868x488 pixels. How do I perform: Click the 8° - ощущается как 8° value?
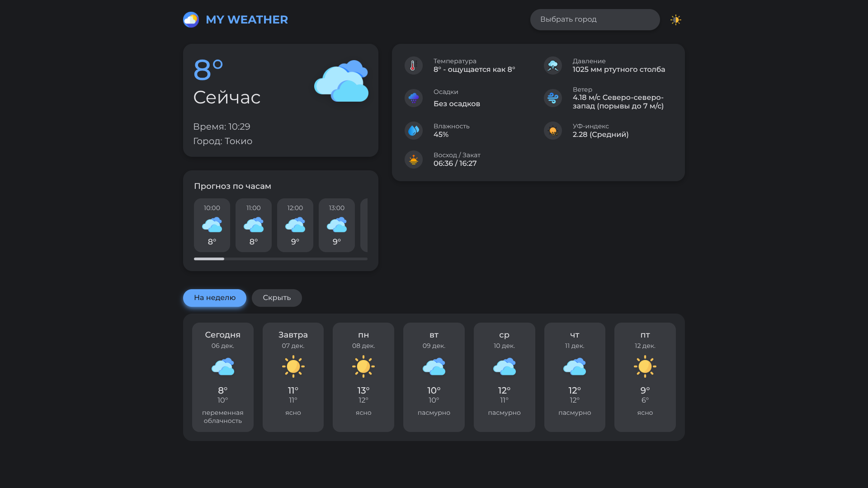(x=474, y=70)
